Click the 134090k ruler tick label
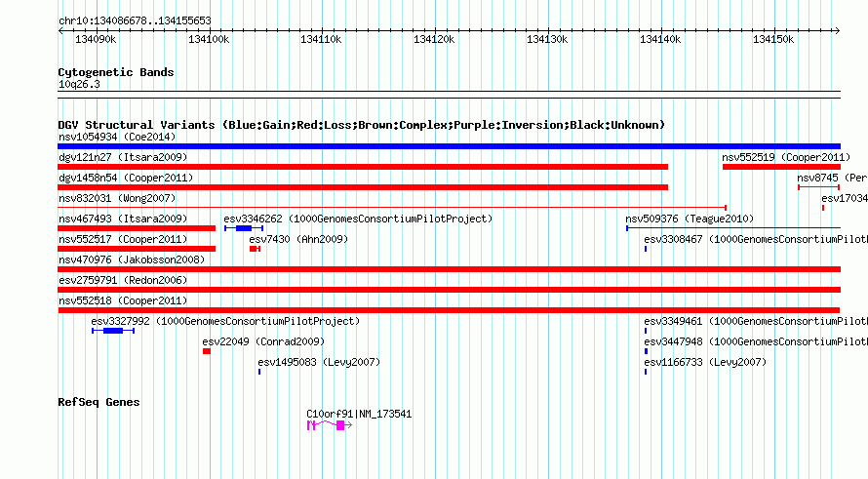 point(96,39)
